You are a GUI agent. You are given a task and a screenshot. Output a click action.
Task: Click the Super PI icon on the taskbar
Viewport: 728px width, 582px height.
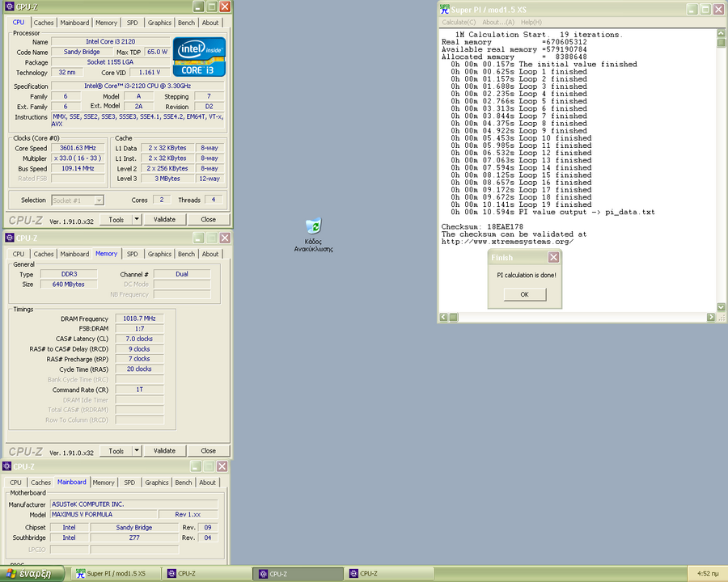pos(81,574)
